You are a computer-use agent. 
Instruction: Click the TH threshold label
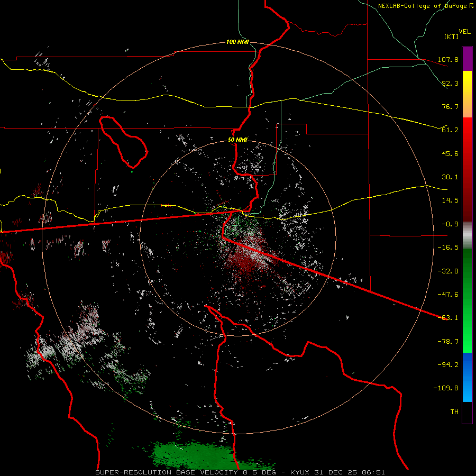click(454, 412)
